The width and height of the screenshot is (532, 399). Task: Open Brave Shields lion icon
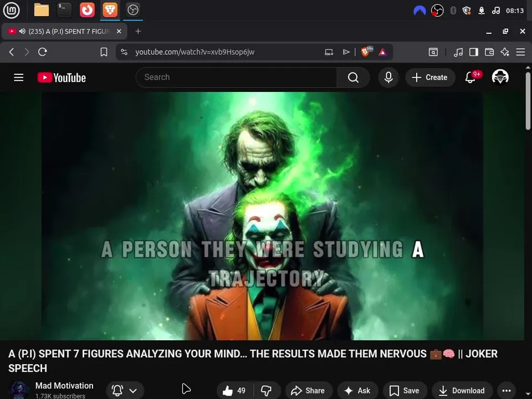(x=366, y=52)
